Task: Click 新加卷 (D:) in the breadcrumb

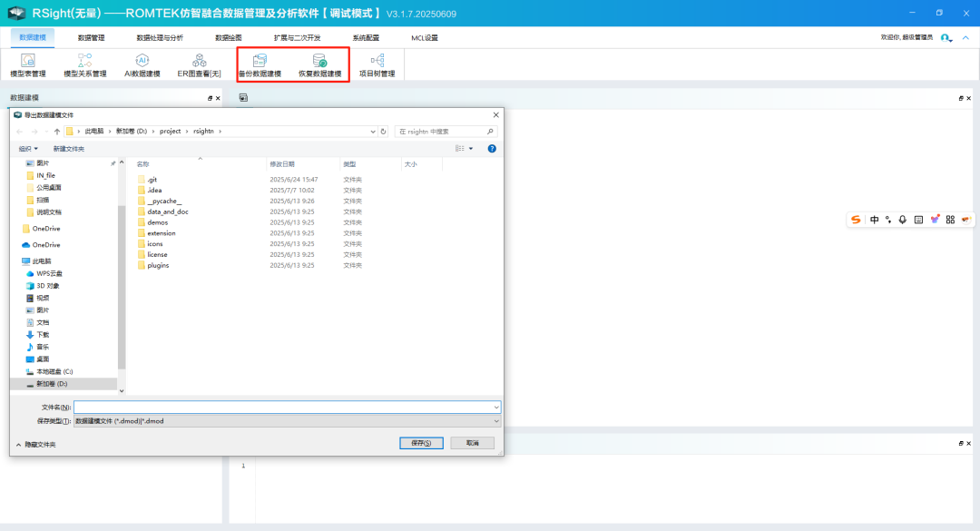Action: (132, 132)
